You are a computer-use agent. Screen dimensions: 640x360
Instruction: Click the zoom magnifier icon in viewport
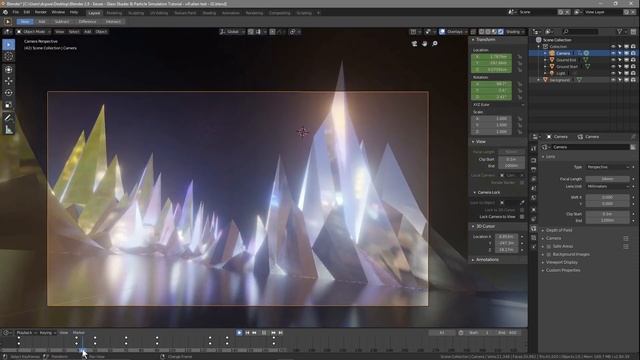tap(435, 44)
